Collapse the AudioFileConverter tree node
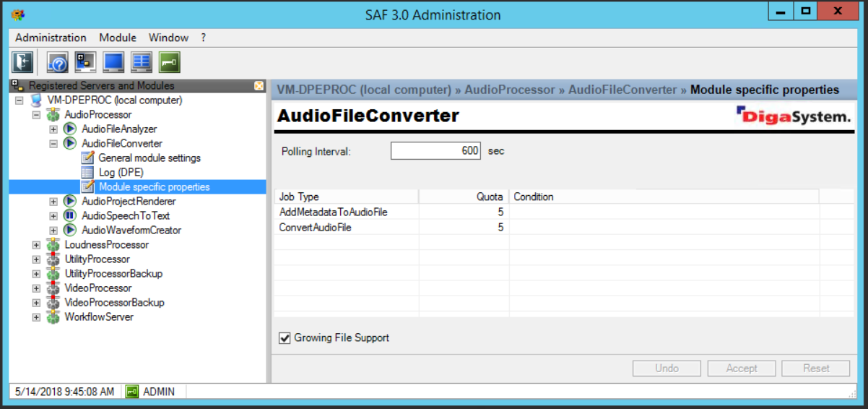 [53, 144]
